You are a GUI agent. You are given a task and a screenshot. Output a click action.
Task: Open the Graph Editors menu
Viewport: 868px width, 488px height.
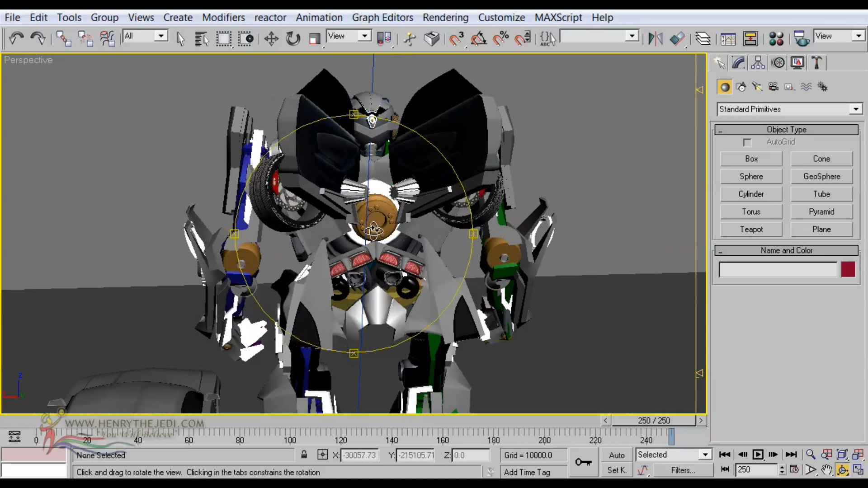[382, 17]
